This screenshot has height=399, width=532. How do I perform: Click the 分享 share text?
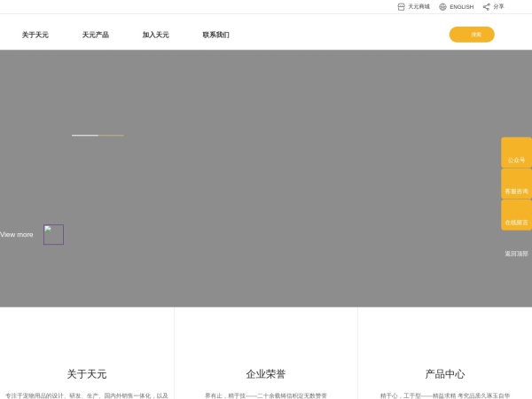[x=498, y=6]
